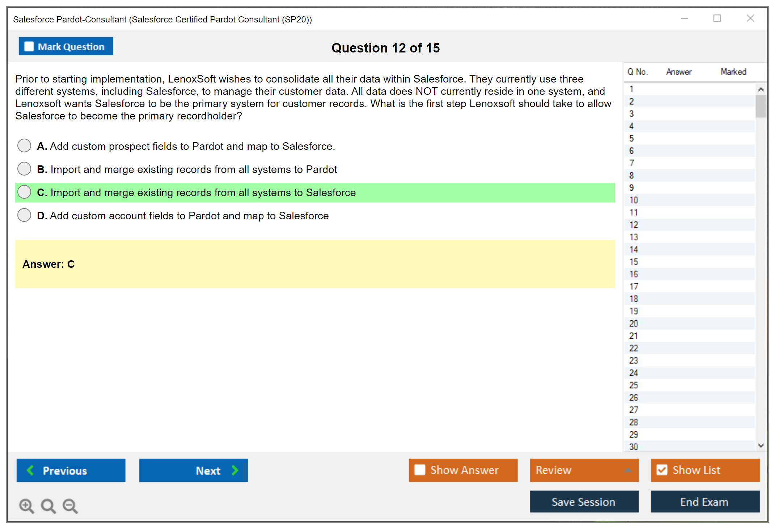Viewport: 778px width, 532px height.
Task: Select question 15 in the list
Action: [x=634, y=262]
